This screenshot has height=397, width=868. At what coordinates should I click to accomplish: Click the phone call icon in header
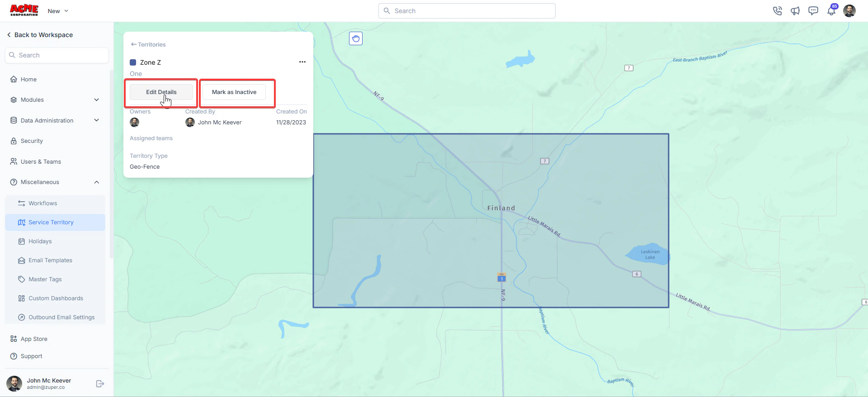[777, 11]
